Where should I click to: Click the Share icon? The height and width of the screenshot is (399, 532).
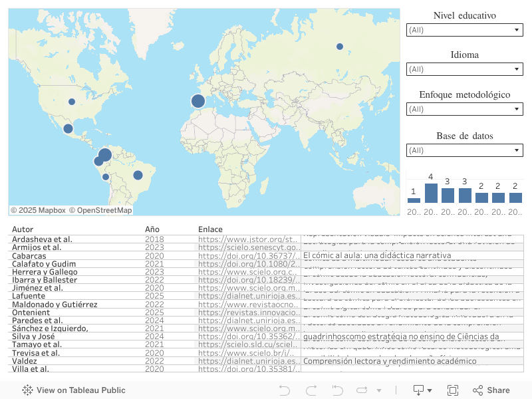(x=477, y=390)
